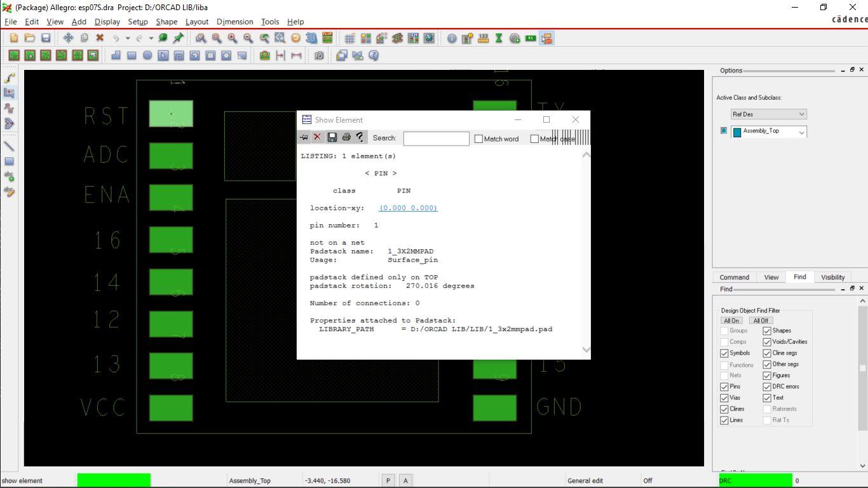Viewport: 868px width, 488px height.
Task: Click the camera snapshot icon
Action: pos(319,55)
